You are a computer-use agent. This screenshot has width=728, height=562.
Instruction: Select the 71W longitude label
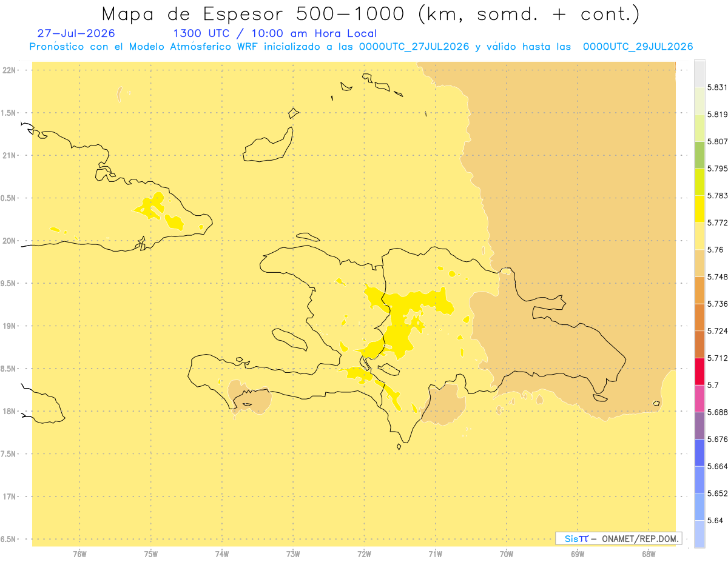435,554
